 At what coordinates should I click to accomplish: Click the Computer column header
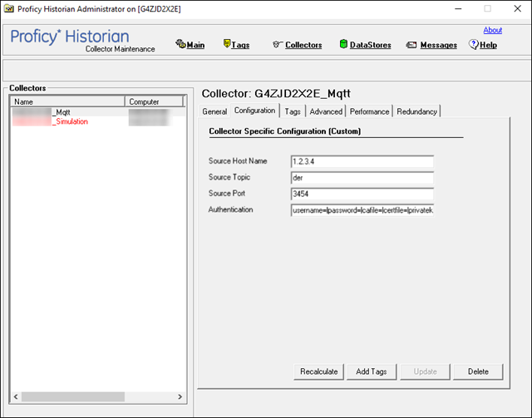[x=154, y=101]
